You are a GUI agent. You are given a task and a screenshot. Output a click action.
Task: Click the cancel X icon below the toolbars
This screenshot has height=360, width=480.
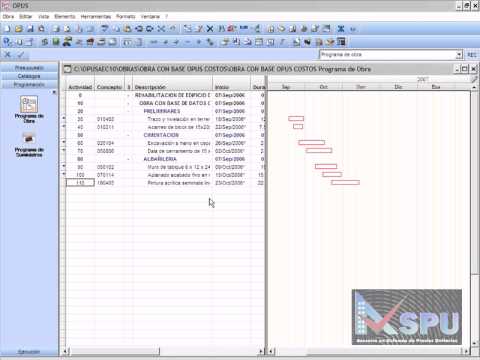coord(7,54)
